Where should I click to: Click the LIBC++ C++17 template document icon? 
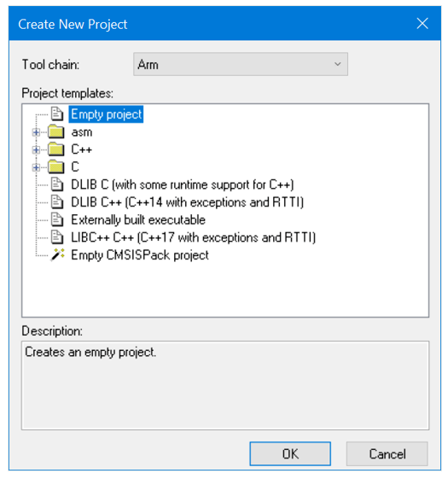click(57, 237)
